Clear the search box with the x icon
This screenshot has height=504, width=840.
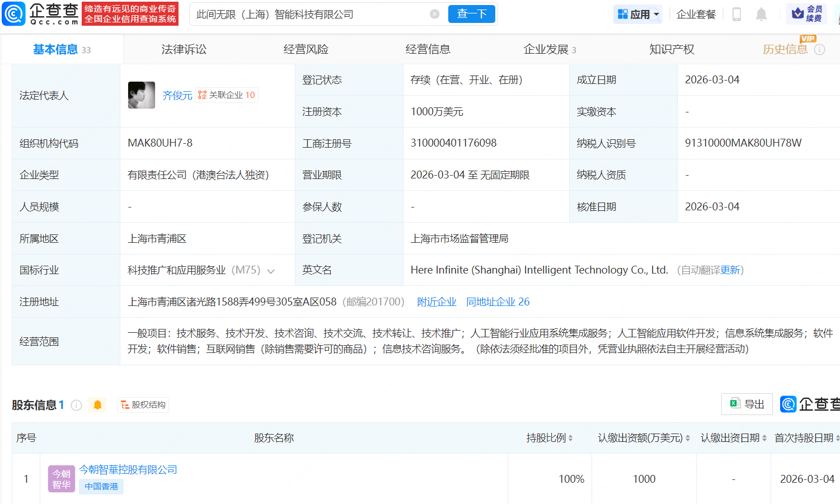[435, 14]
